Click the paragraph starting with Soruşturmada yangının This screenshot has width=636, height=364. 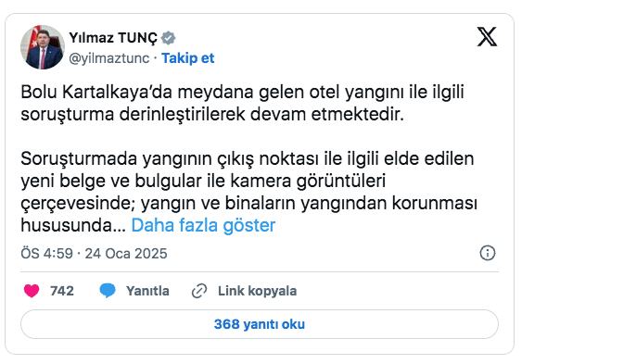[249, 192]
